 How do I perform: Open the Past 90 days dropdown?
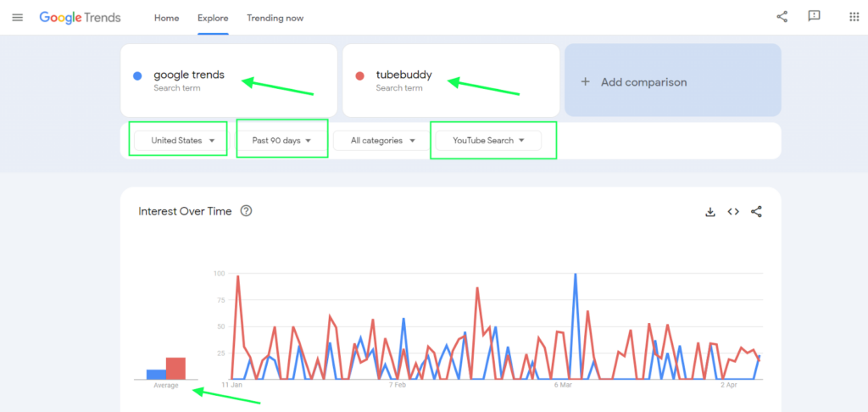pyautogui.click(x=281, y=141)
